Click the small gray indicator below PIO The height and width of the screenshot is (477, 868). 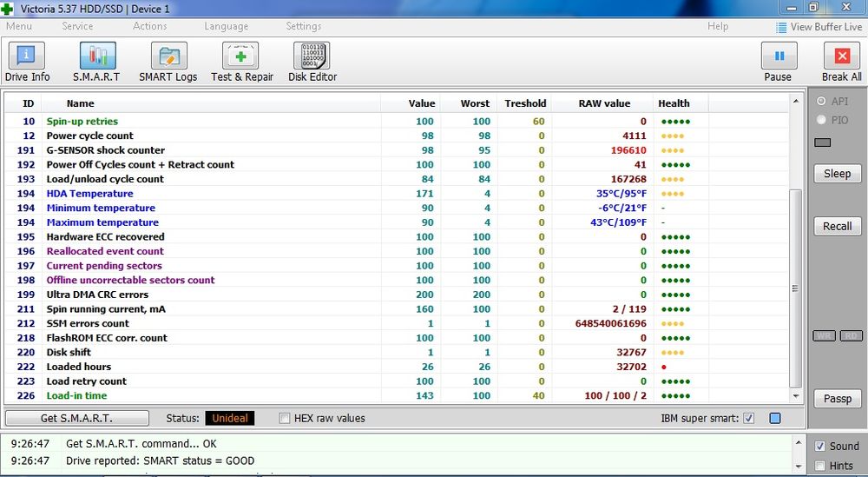(x=823, y=143)
